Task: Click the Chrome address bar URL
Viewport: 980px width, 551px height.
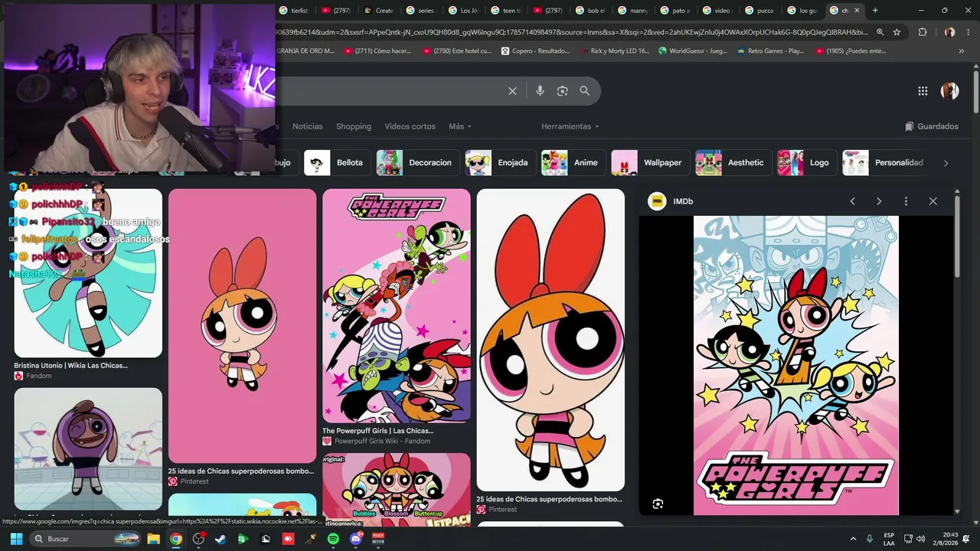Action: 573,32
